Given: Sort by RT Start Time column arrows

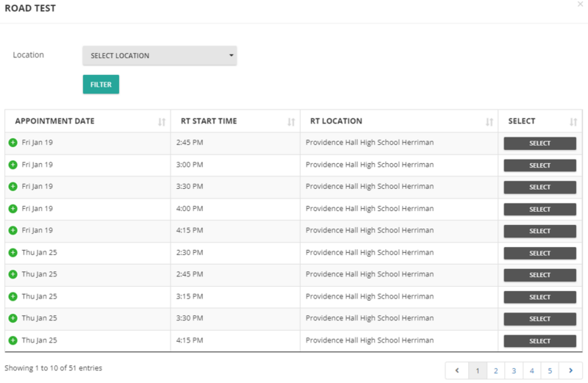Looking at the screenshot, I should click(291, 121).
